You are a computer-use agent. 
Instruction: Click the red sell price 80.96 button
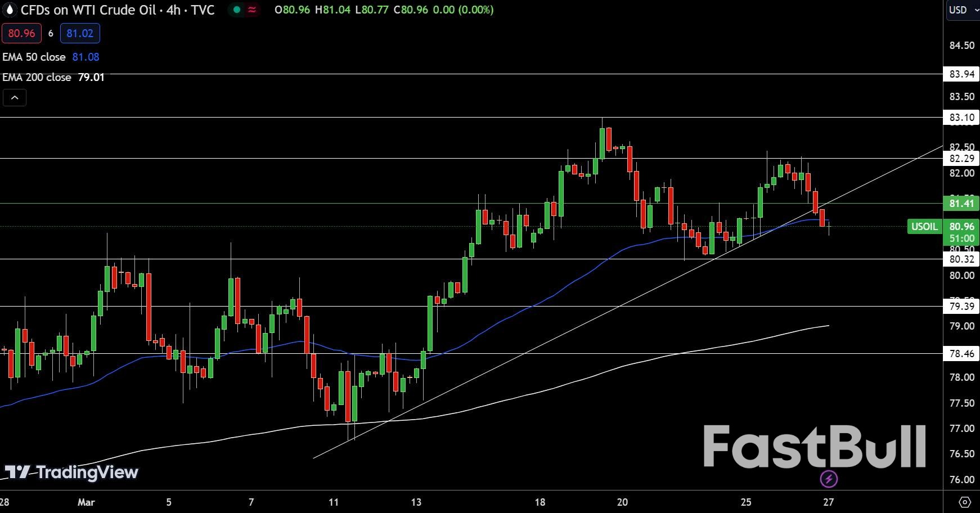click(22, 33)
